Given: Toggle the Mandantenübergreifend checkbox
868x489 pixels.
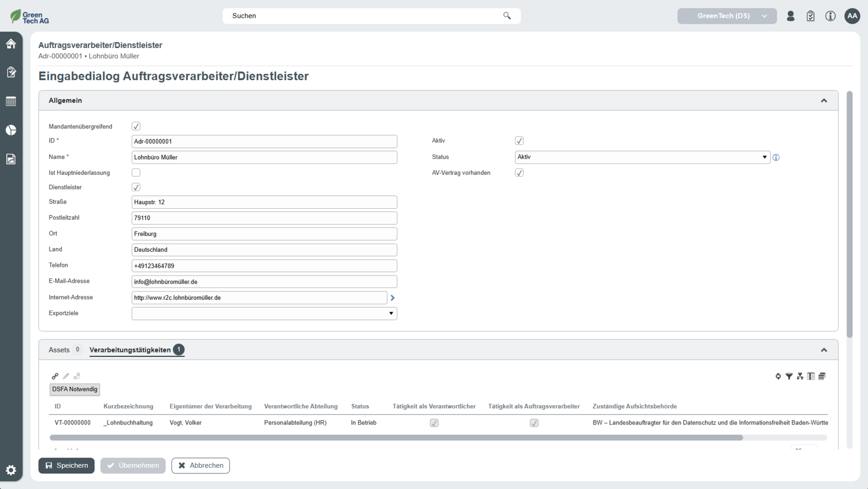Looking at the screenshot, I should pyautogui.click(x=136, y=126).
